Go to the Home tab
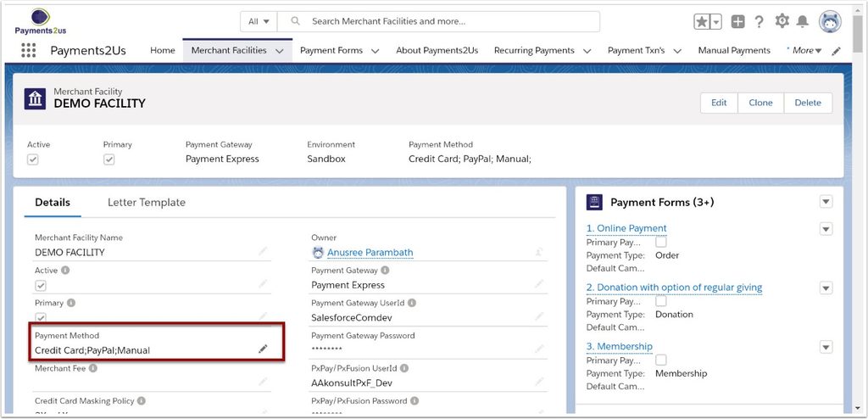 (x=163, y=50)
